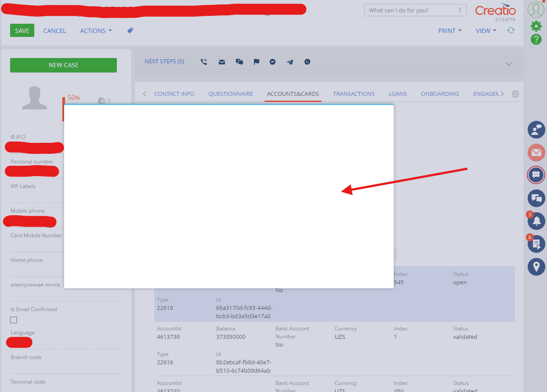This screenshot has height=392, width=547.
Task: Switch to the Onboarding tab
Action: pos(440,94)
